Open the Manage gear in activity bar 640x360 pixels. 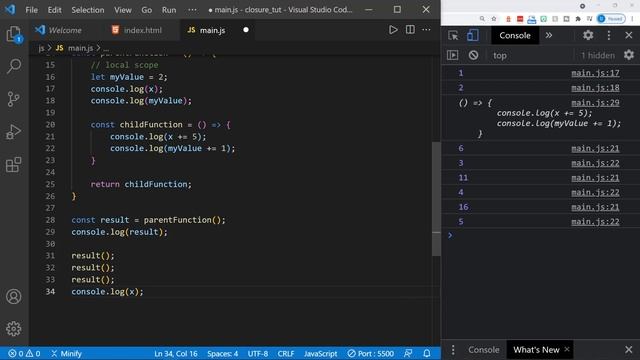tap(14, 329)
